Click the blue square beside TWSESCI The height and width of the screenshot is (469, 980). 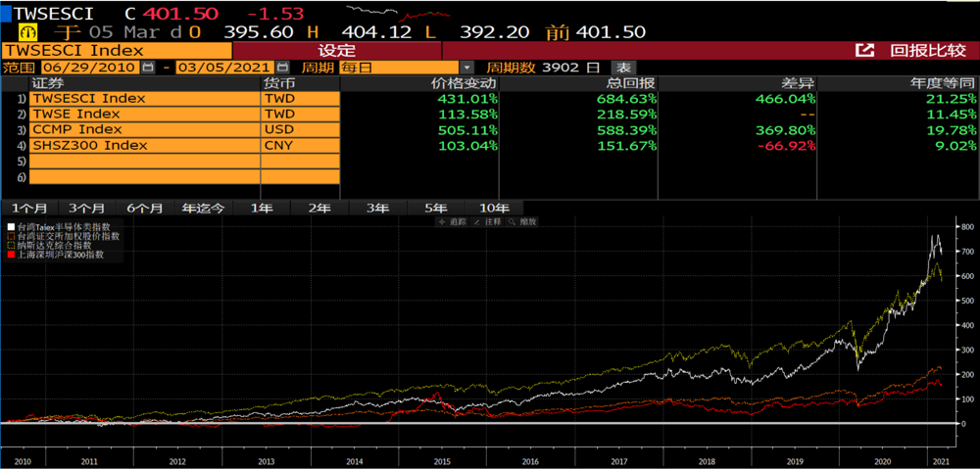click(6, 13)
